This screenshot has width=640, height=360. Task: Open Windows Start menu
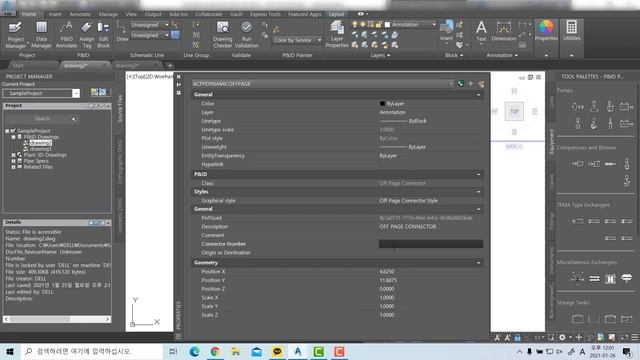10,351
